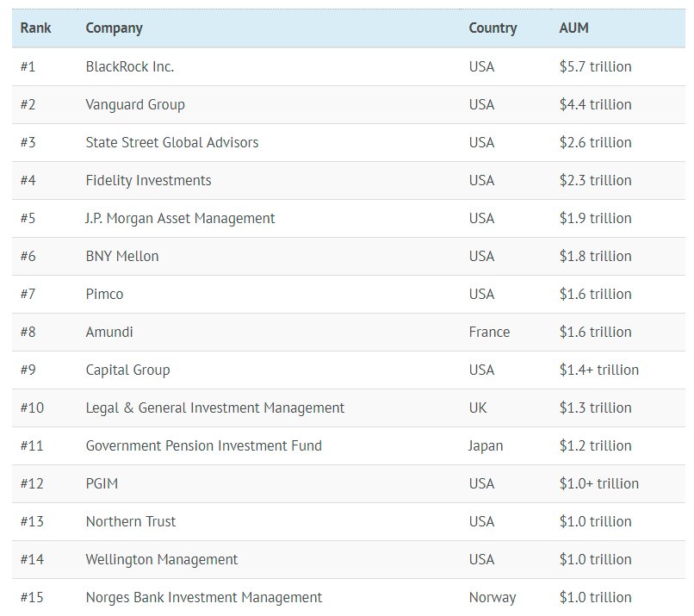The image size is (694, 616).
Task: Click the $5.7 trillion AUM value
Action: [595, 66]
